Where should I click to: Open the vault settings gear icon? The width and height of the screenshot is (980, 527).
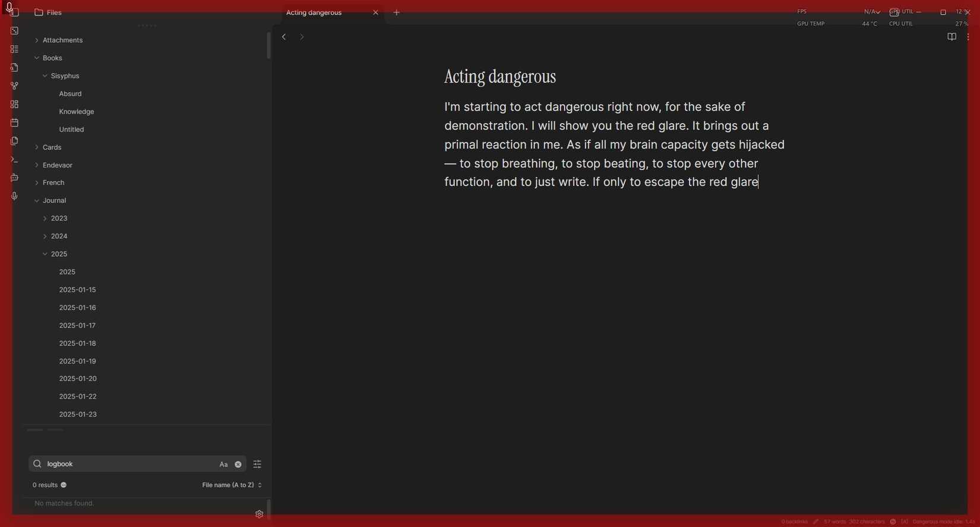(x=259, y=515)
